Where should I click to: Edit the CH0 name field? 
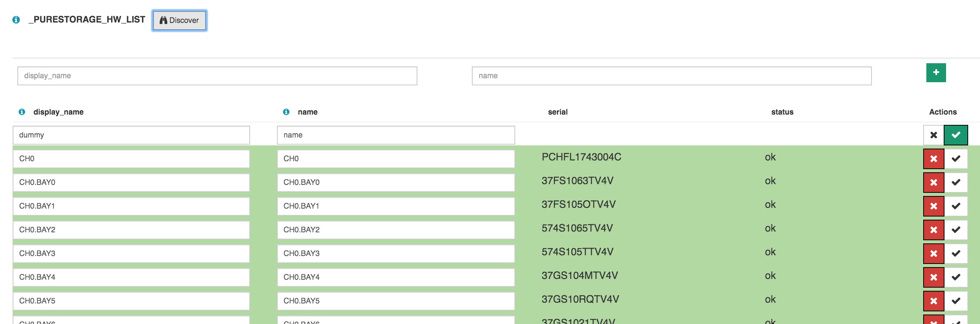click(x=396, y=159)
